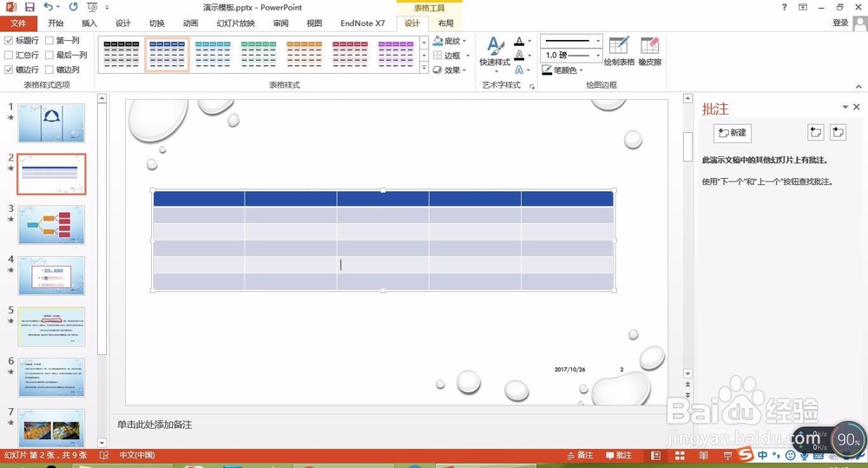Screen dimensions: 868x468
Task: Select the Eraser (橡皮擦) tool
Action: pos(649,51)
